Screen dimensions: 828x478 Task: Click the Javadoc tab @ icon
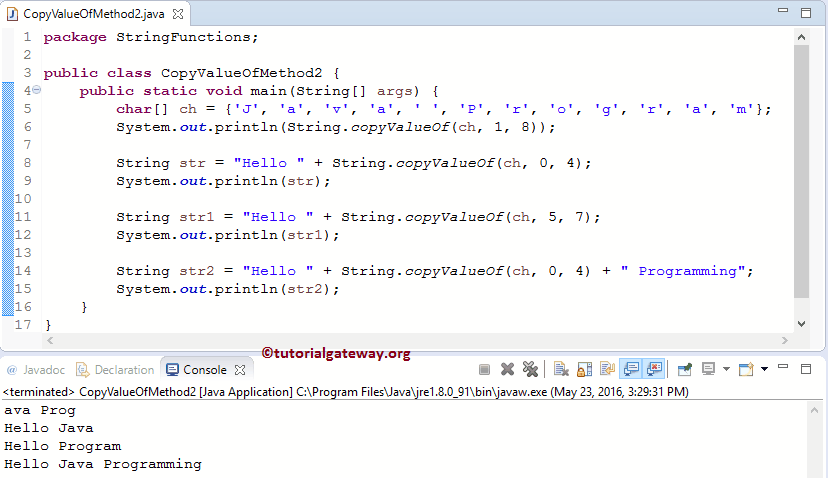coord(12,370)
